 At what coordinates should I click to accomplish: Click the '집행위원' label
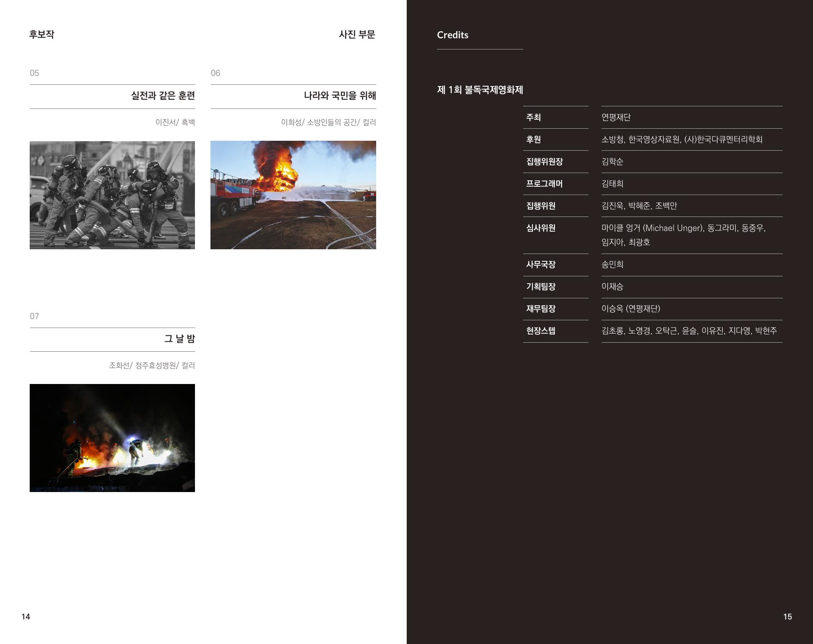[x=541, y=206]
